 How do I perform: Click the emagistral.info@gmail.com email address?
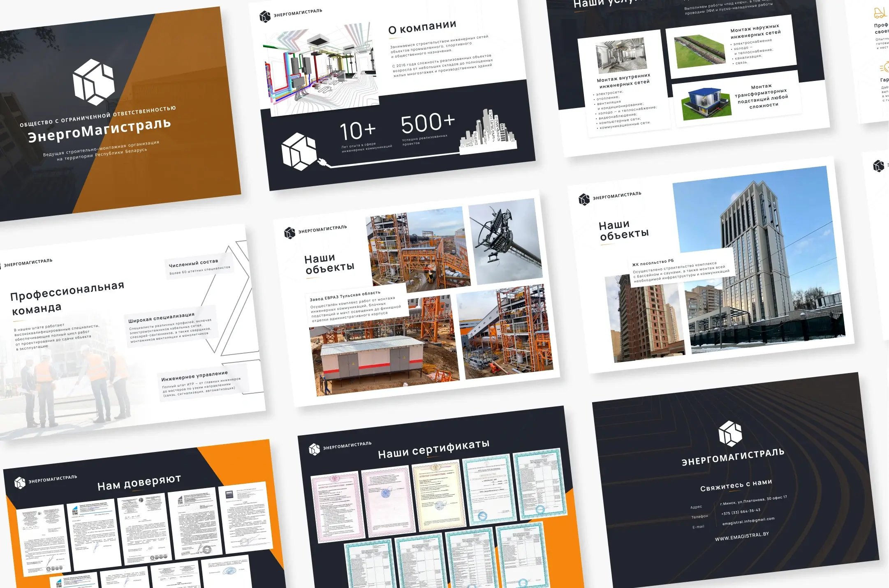[x=748, y=521]
